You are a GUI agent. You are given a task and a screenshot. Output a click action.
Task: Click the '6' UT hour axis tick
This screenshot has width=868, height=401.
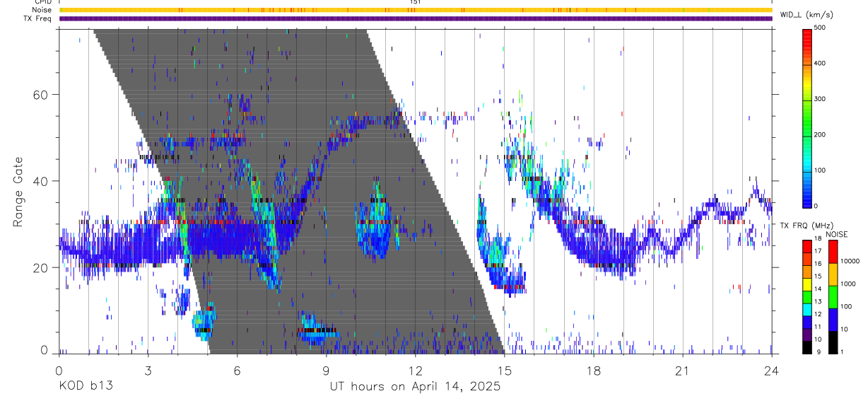237,370
